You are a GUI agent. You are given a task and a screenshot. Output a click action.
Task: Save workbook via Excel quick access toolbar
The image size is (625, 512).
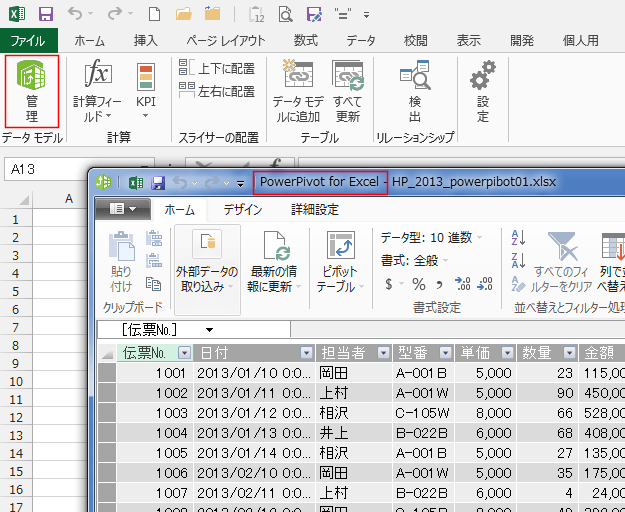coord(45,15)
